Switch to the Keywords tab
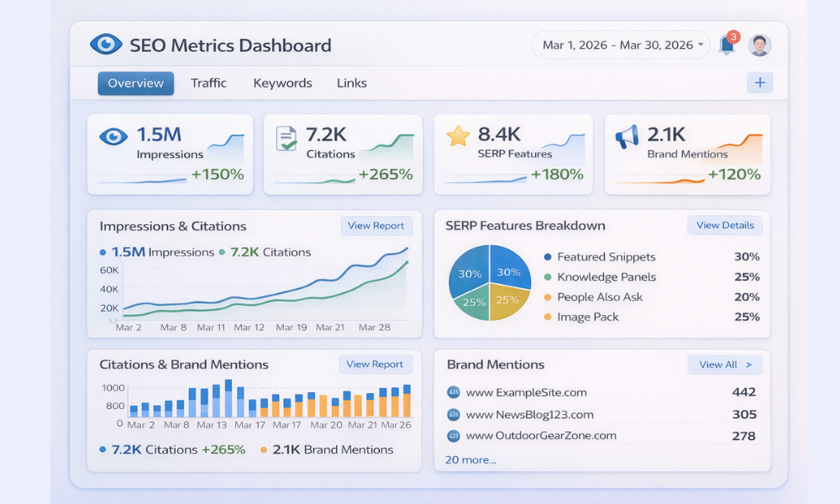 tap(282, 82)
